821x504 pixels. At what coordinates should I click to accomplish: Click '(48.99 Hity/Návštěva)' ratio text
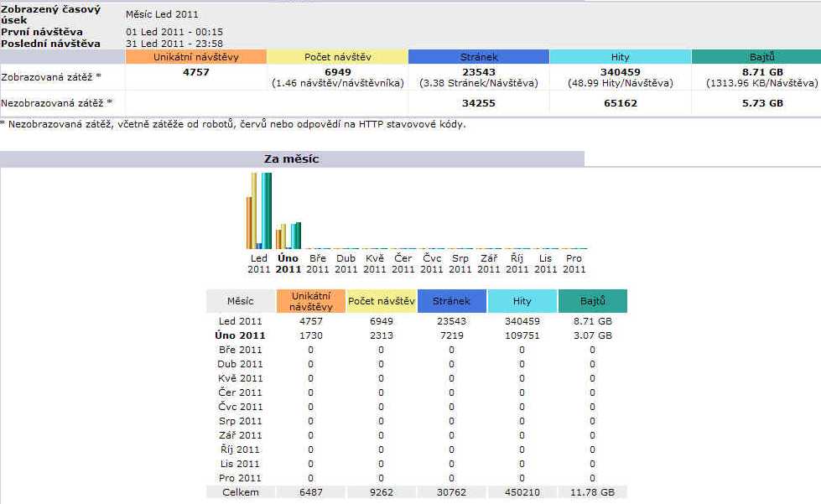[x=621, y=83]
